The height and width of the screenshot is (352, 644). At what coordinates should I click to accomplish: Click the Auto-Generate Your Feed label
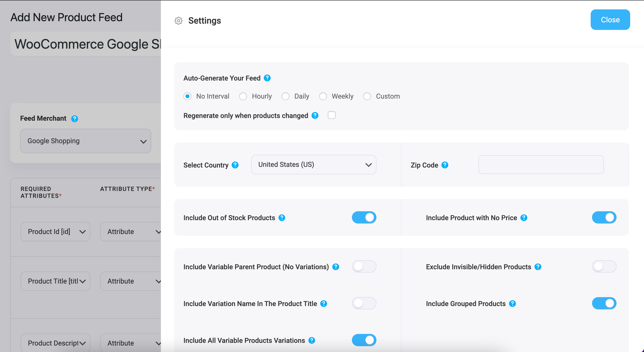point(222,78)
